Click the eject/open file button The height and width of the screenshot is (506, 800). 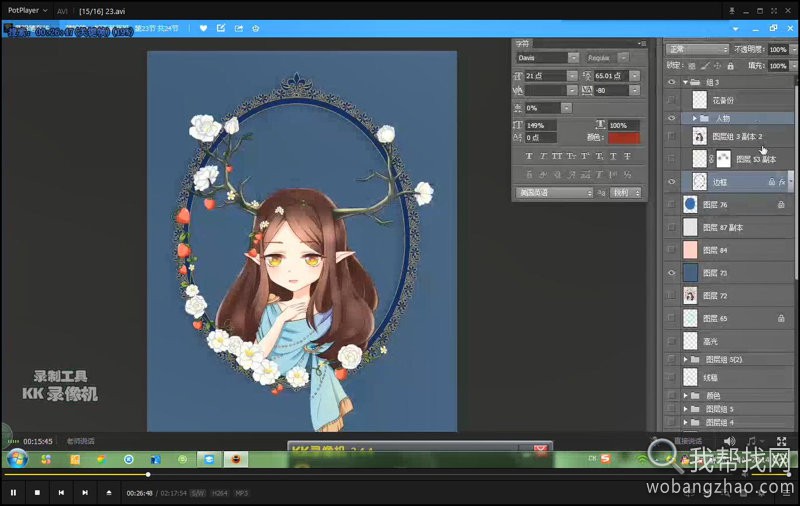point(109,493)
